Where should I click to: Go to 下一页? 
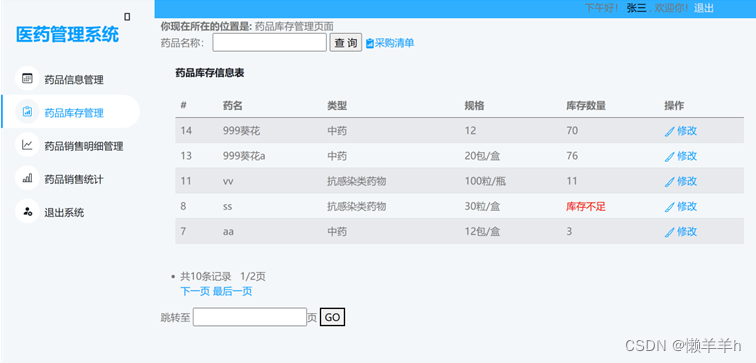[x=195, y=291]
